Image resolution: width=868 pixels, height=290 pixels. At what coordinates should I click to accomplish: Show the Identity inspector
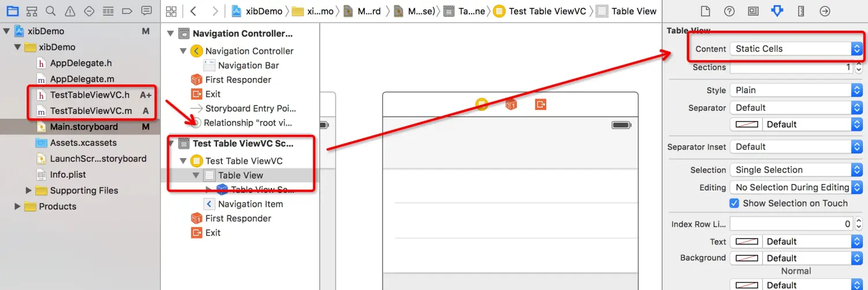753,11
